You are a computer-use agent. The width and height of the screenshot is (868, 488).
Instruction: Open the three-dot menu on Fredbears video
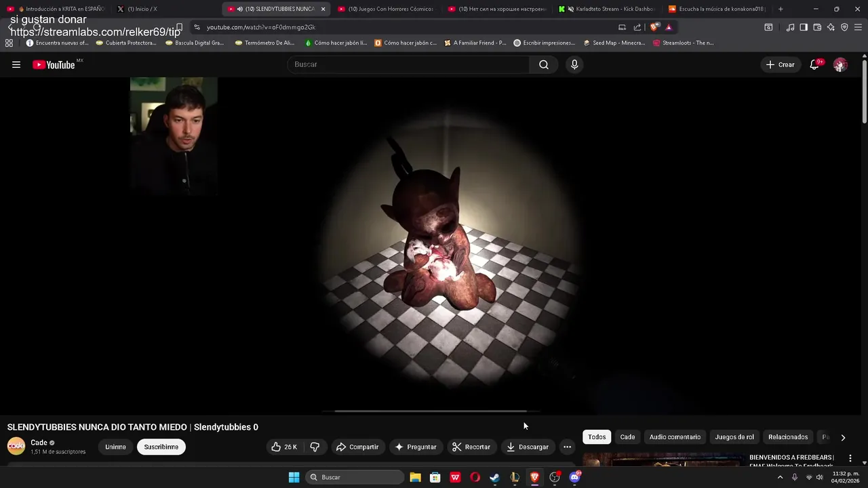coord(850,458)
